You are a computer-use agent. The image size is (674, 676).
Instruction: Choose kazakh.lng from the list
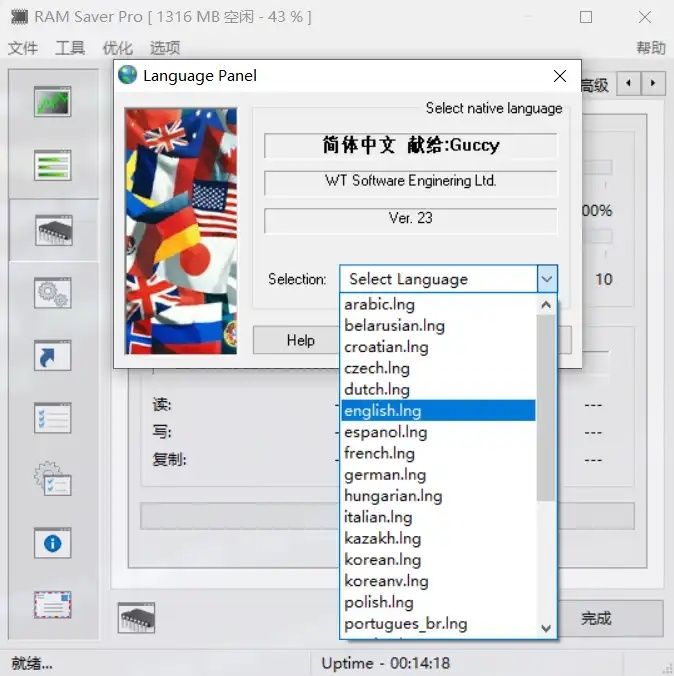point(439,538)
